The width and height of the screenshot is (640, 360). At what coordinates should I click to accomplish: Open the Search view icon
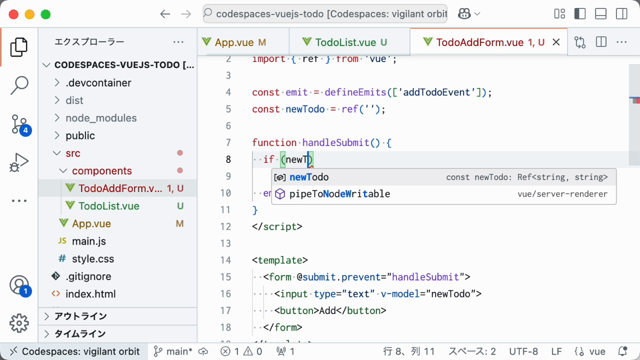pyautogui.click(x=19, y=85)
